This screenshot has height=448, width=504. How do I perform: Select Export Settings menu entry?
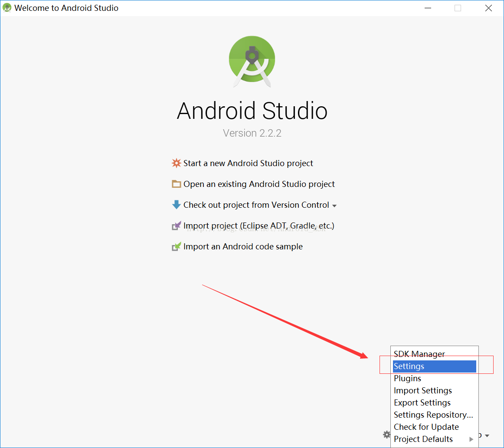point(434,403)
